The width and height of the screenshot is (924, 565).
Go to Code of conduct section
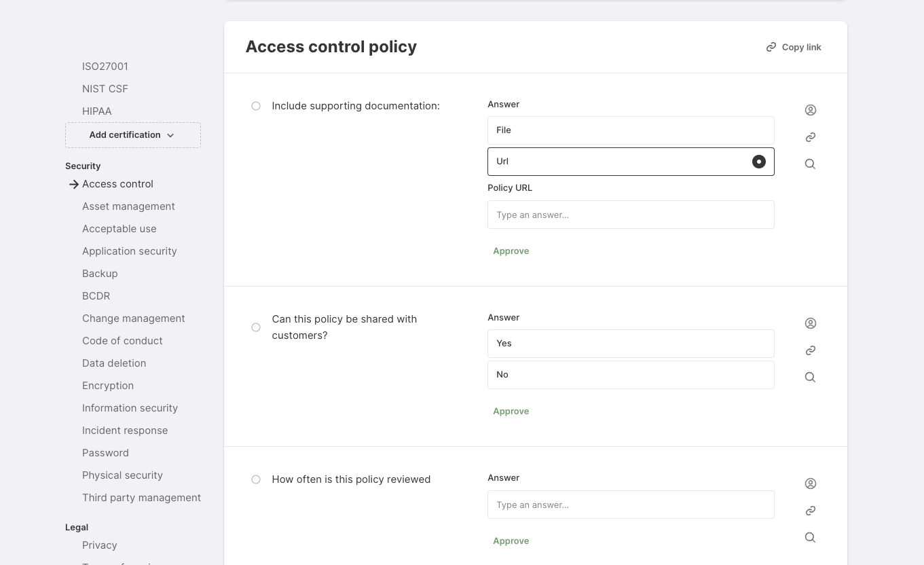(x=122, y=341)
